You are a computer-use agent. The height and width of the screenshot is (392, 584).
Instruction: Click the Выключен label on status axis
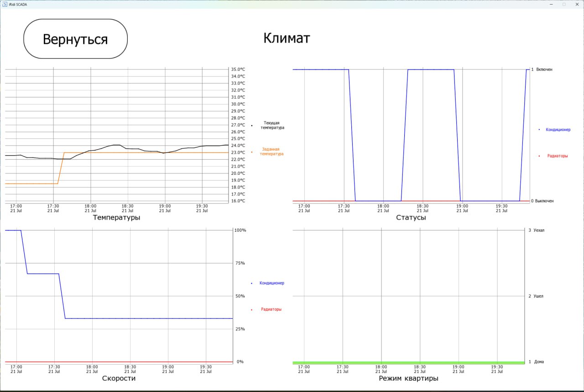pos(544,201)
